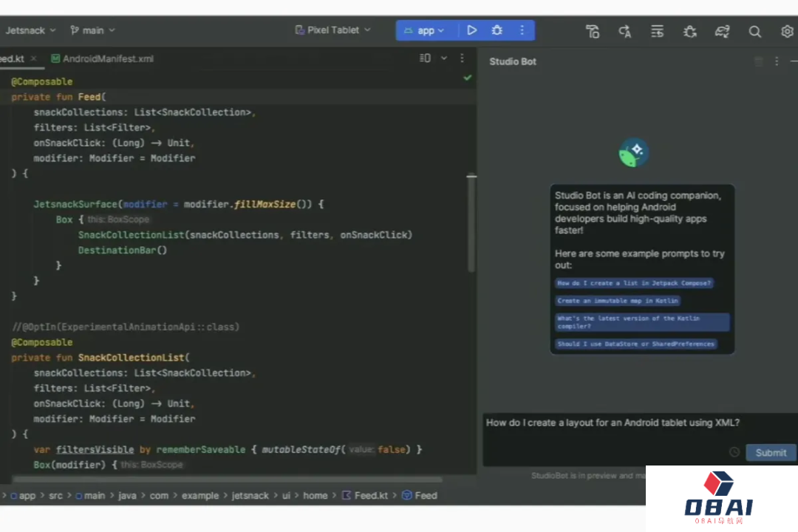798x532 pixels.
Task: Click "SnackCollectionList(" in the private fun declaration
Action: tap(134, 358)
